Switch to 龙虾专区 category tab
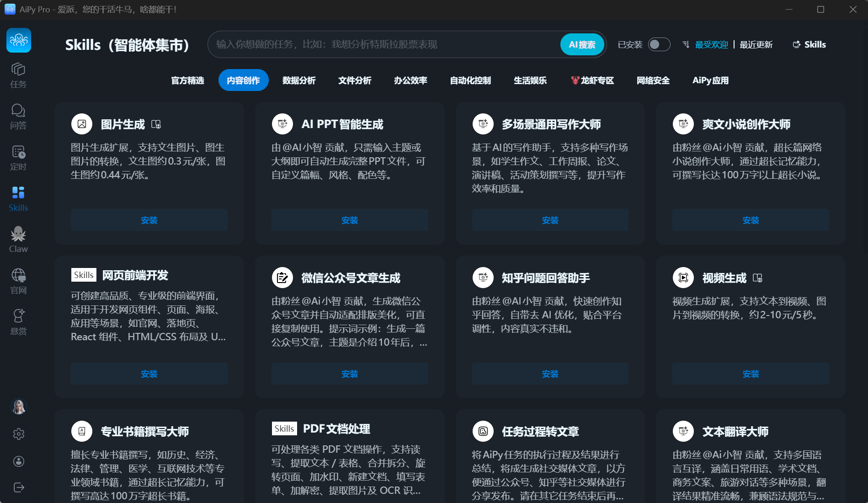This screenshot has height=503, width=868. click(x=592, y=80)
